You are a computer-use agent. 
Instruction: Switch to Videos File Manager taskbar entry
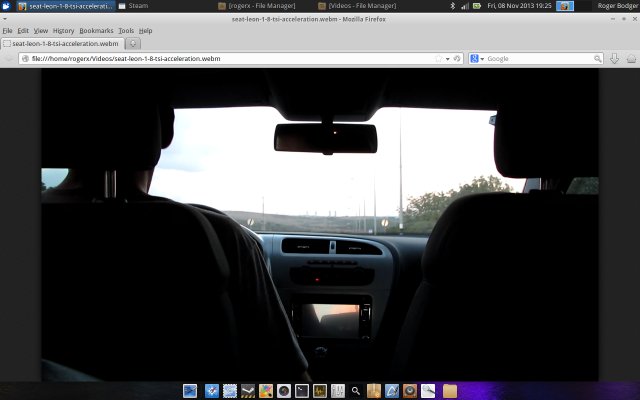357,6
